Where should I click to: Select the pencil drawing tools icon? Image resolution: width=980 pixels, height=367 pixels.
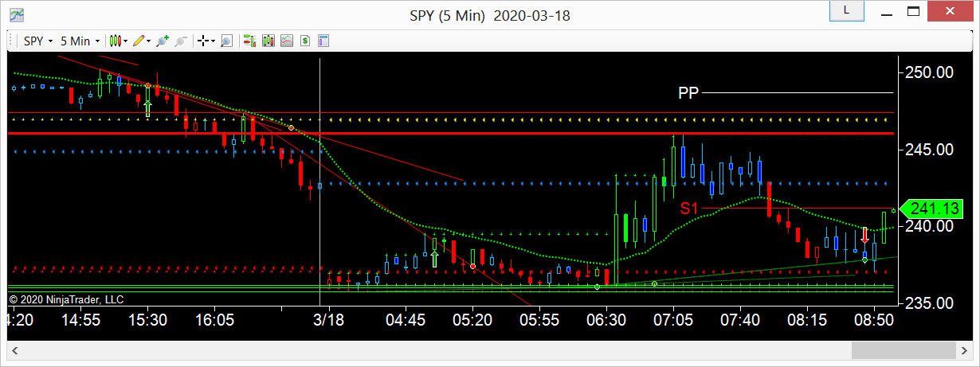(139, 41)
